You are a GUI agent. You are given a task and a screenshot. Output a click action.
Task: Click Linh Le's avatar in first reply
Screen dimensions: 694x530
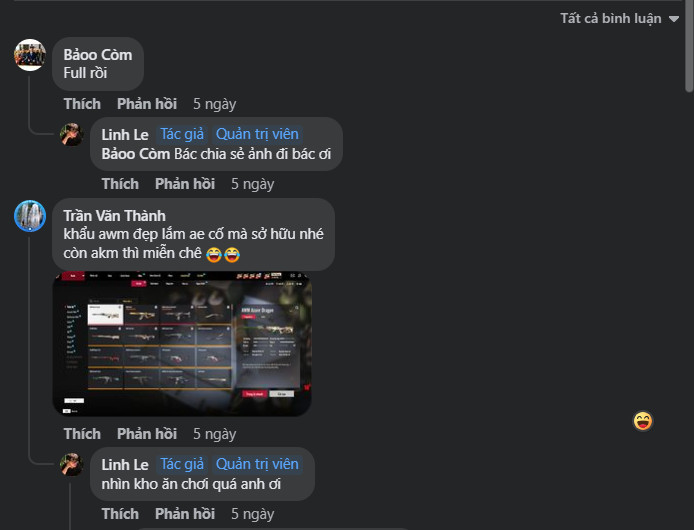click(x=72, y=134)
